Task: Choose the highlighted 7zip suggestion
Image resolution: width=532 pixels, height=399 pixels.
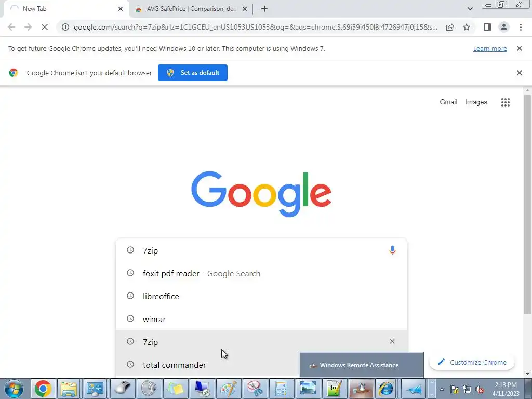Action: [261, 342]
